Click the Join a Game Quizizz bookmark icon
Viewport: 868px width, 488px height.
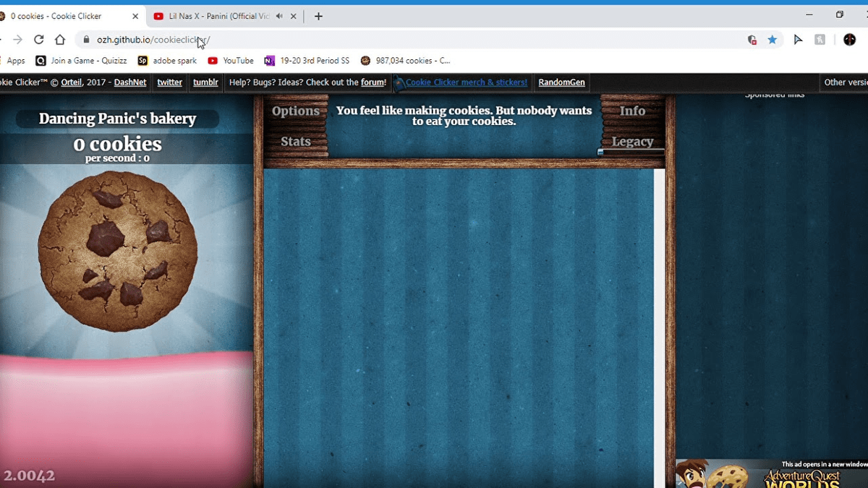pyautogui.click(x=41, y=60)
